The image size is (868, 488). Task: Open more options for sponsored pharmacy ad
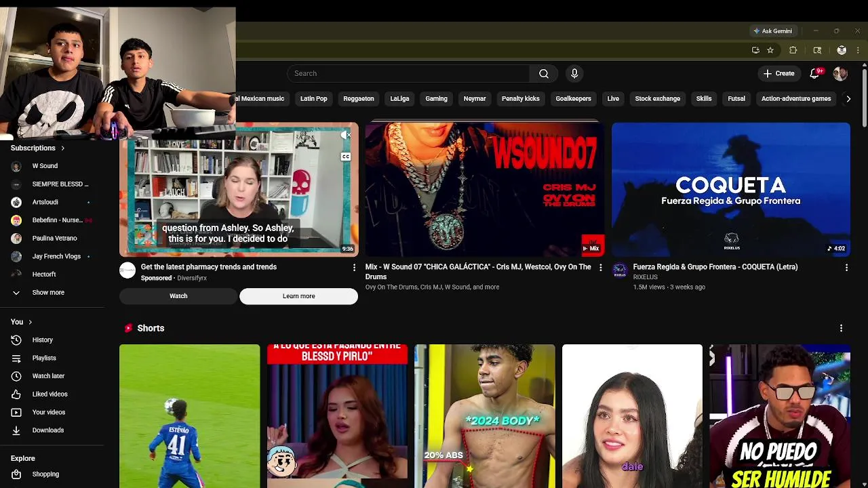[353, 268]
